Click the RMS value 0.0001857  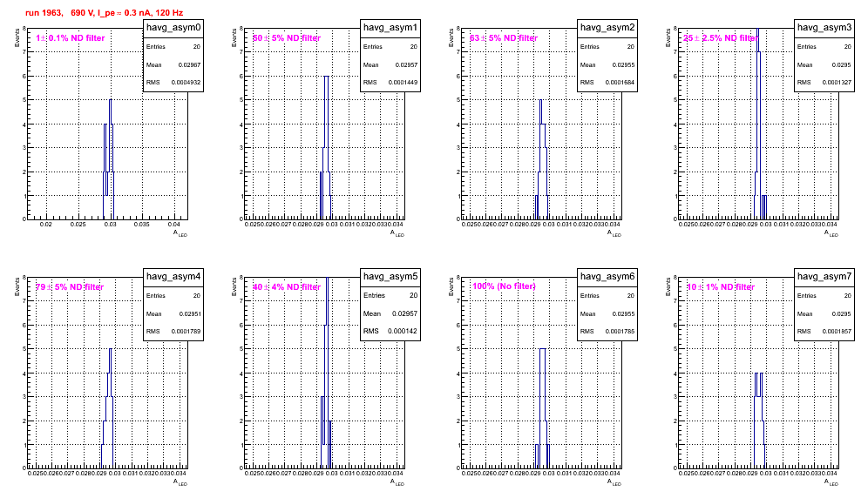837,332
